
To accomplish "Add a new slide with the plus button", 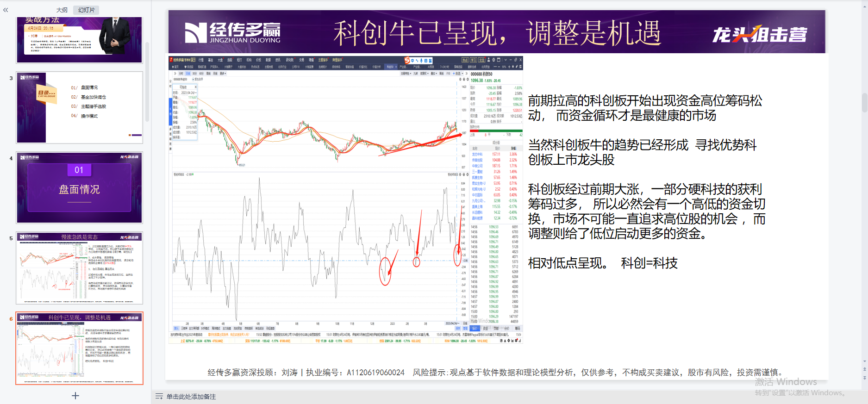I will [75, 396].
